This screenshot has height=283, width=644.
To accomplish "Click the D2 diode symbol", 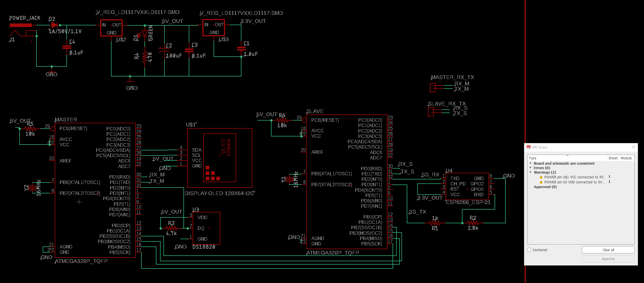I will [x=54, y=25].
